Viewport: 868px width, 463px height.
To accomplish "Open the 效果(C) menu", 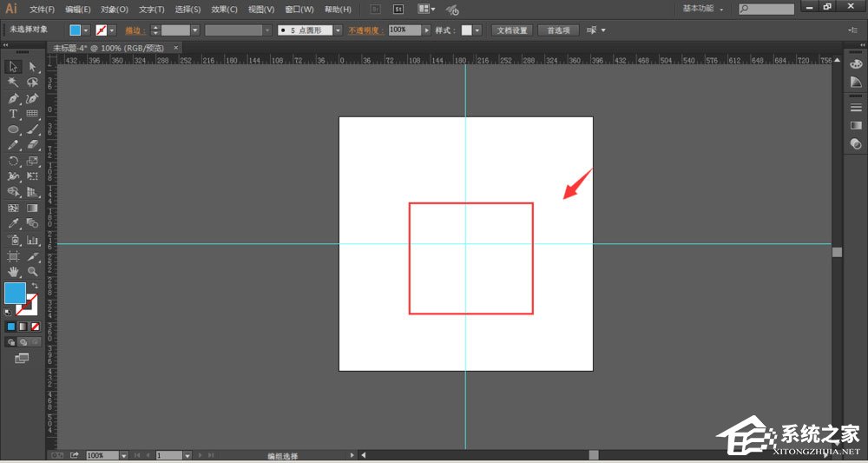I will click(225, 10).
